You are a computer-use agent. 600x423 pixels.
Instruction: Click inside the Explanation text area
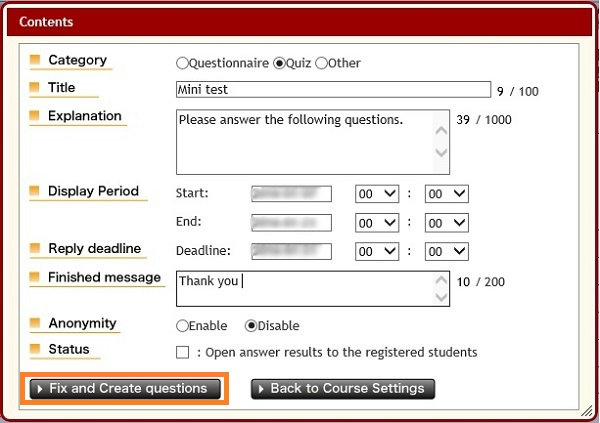click(304, 141)
